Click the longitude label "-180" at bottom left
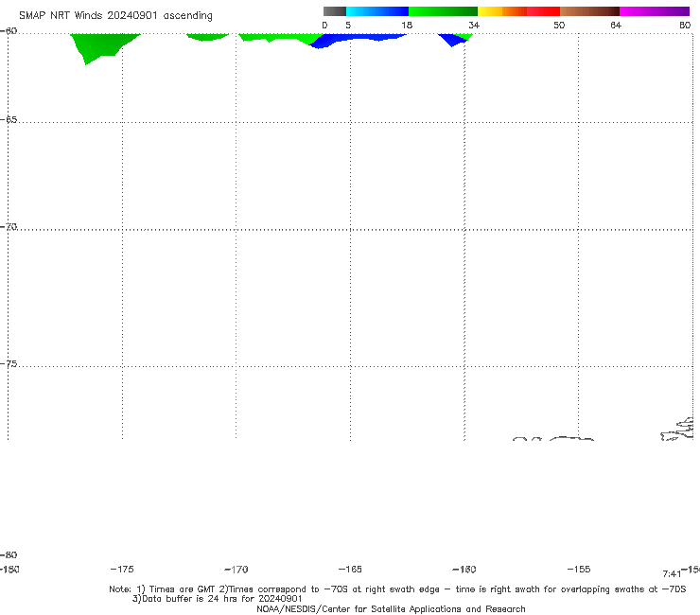Screen dimensions: 700x615 pyautogui.click(x=9, y=569)
